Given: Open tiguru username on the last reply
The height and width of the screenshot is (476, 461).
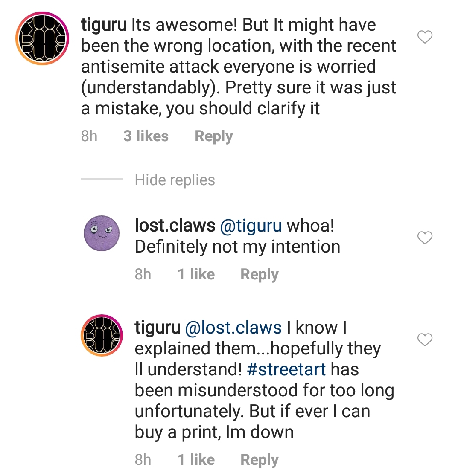Looking at the screenshot, I should [158, 328].
